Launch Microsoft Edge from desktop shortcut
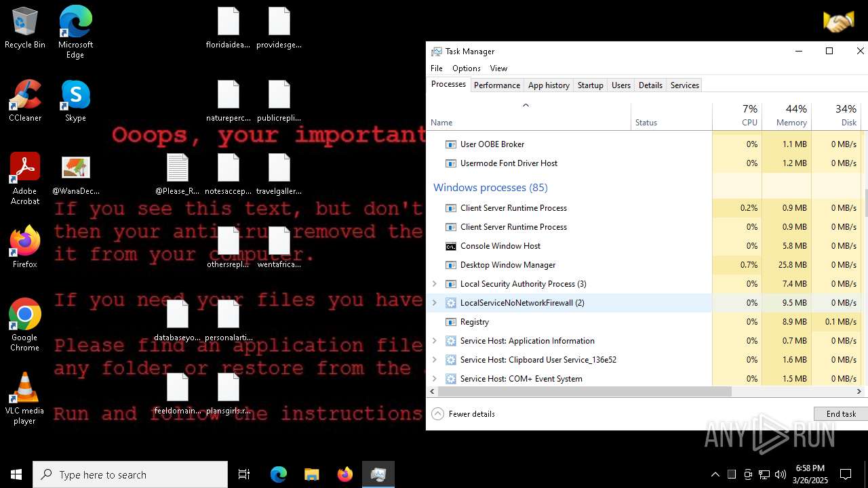The width and height of the screenshot is (868, 488). (x=75, y=32)
